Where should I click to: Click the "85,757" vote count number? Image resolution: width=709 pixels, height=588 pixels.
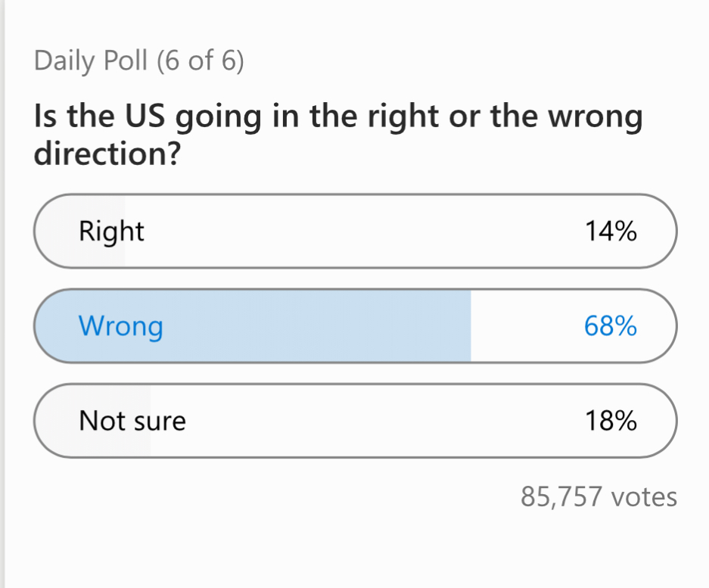(561, 496)
